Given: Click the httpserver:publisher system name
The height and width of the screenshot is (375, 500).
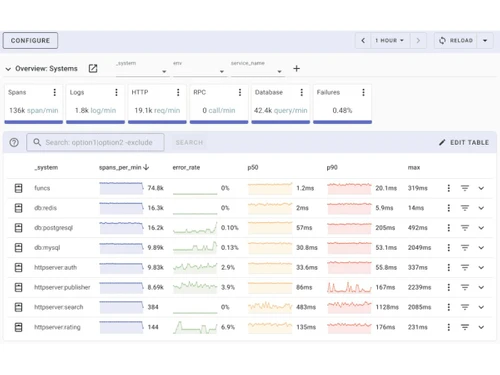Looking at the screenshot, I should [62, 287].
